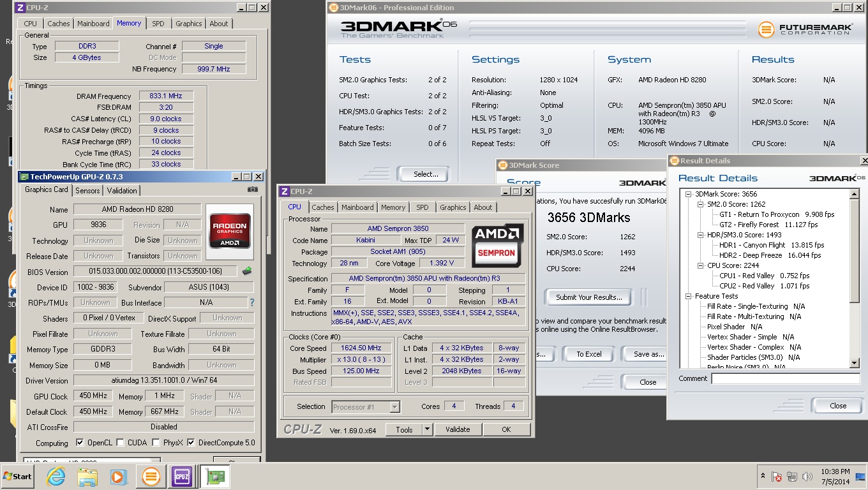Click the Result Details scrollbar down arrow

click(x=855, y=363)
